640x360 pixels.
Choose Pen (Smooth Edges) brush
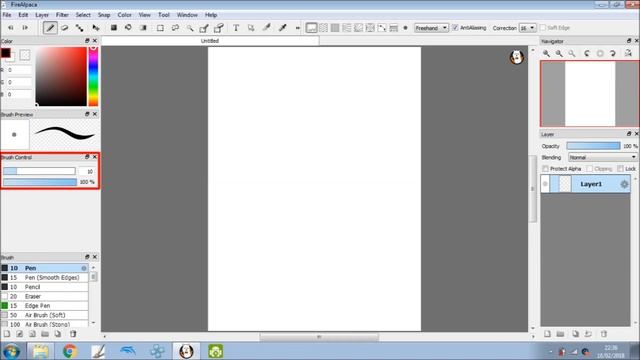[44, 278]
